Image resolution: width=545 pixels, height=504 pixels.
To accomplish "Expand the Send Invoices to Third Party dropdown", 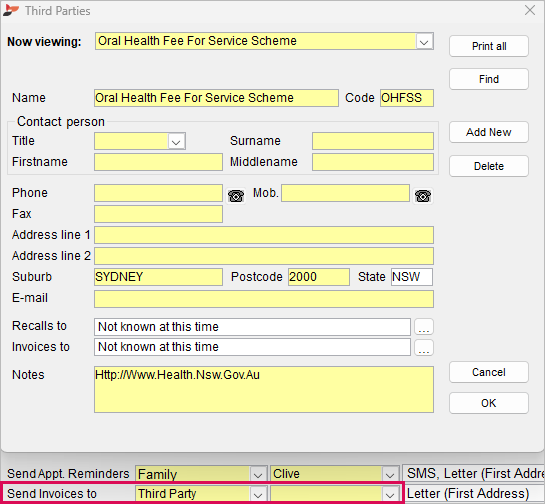I will point(258,494).
